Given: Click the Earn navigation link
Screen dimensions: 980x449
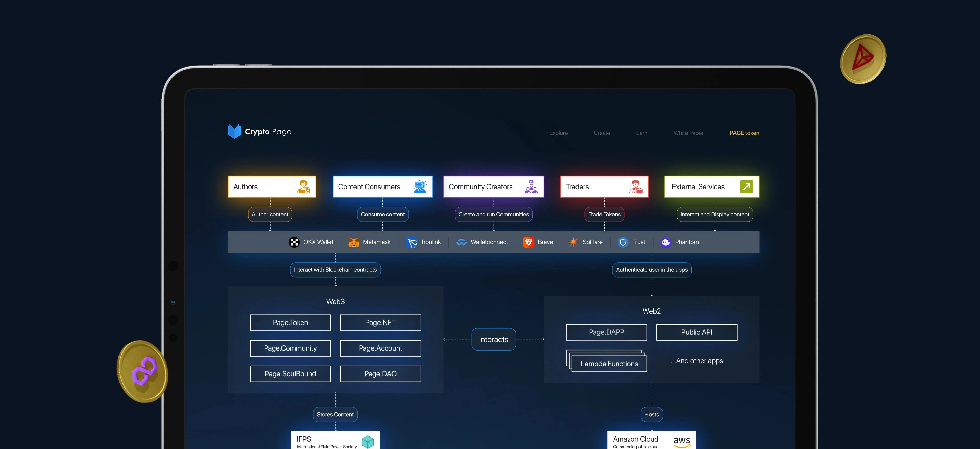Looking at the screenshot, I should [x=641, y=133].
